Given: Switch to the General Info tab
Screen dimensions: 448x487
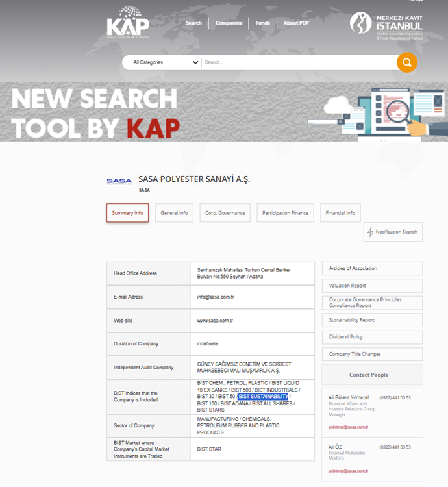Looking at the screenshot, I should point(174,213).
